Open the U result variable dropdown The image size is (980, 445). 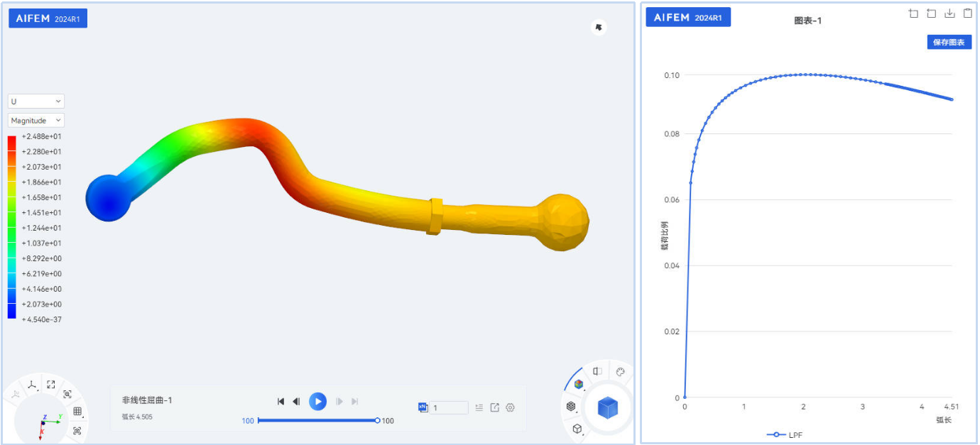pyautogui.click(x=36, y=101)
